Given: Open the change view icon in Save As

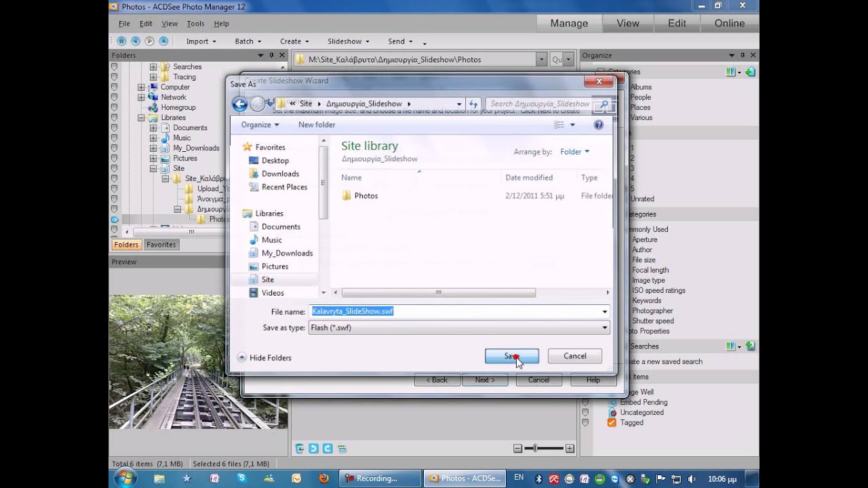Looking at the screenshot, I should (x=559, y=125).
